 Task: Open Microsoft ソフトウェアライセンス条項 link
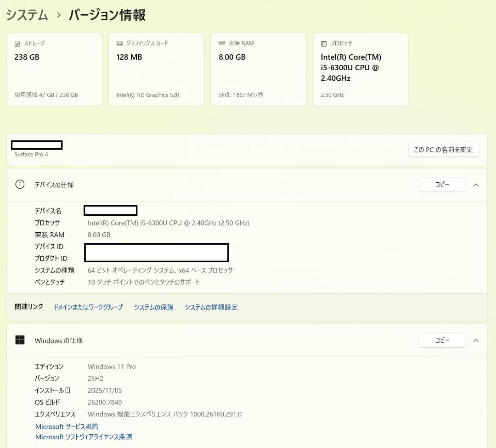84,437
